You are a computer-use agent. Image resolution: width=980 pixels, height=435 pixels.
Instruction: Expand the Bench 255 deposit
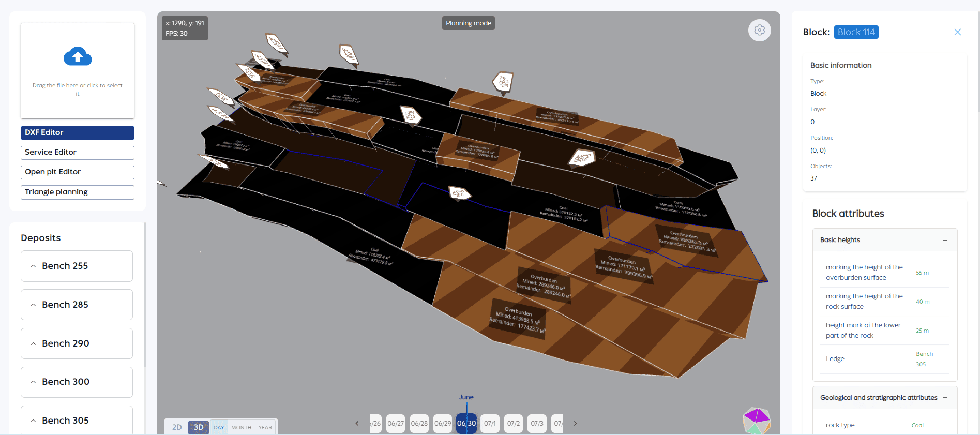coord(77,266)
